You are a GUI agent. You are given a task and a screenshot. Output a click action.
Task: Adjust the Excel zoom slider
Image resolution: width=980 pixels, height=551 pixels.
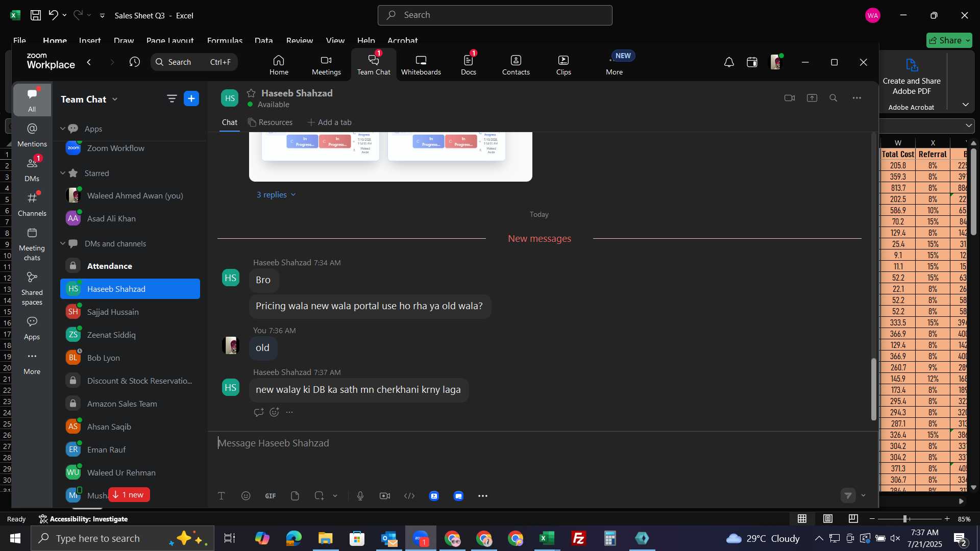point(905,519)
